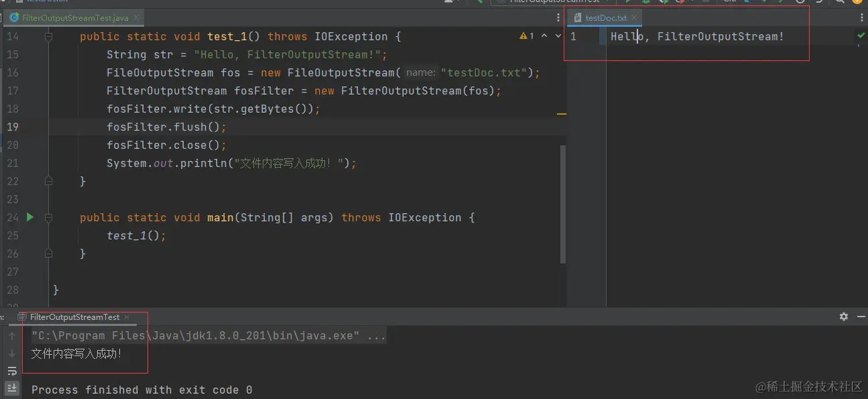Close the FilterOutputStreamTest run tab
This screenshot has height=399, width=868.
(x=127, y=317)
